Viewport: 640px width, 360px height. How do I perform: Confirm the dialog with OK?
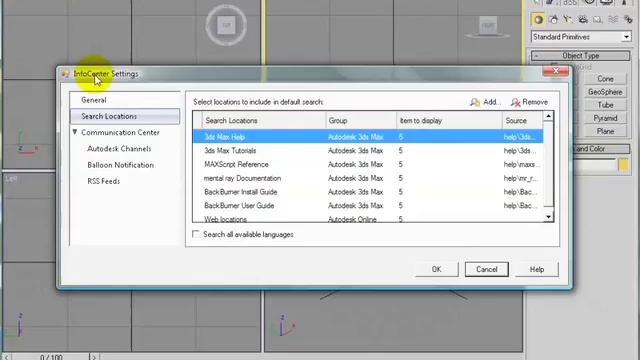437,269
